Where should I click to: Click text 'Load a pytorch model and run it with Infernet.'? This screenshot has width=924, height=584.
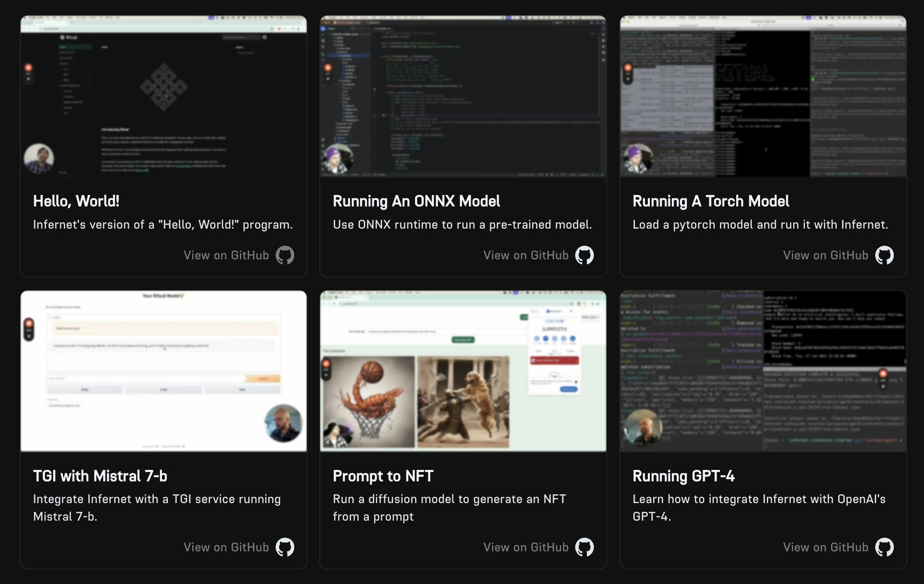pos(760,224)
